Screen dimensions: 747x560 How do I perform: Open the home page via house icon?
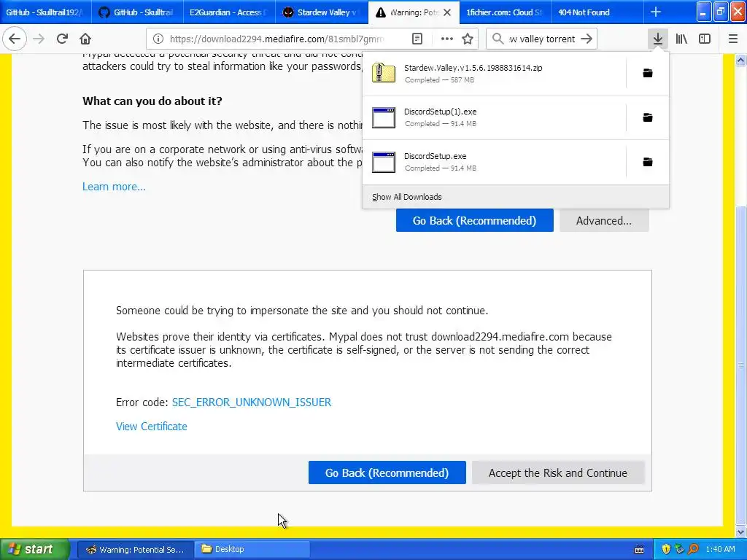85,39
